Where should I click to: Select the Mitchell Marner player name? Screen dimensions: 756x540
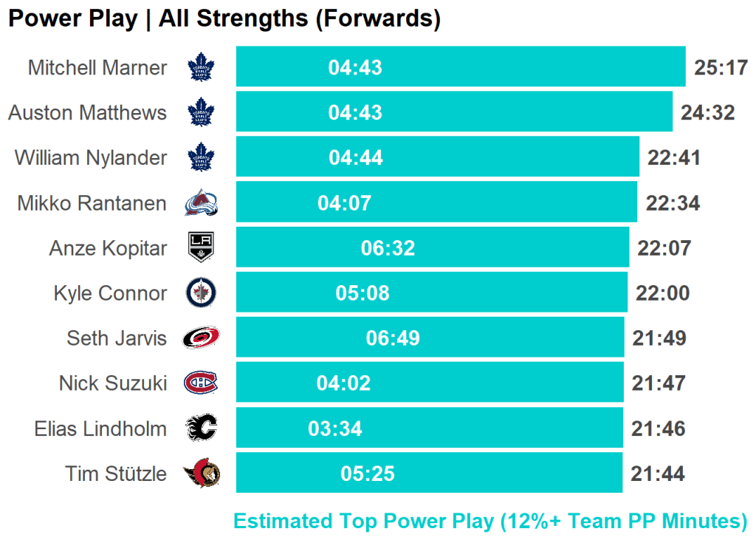tap(97, 68)
